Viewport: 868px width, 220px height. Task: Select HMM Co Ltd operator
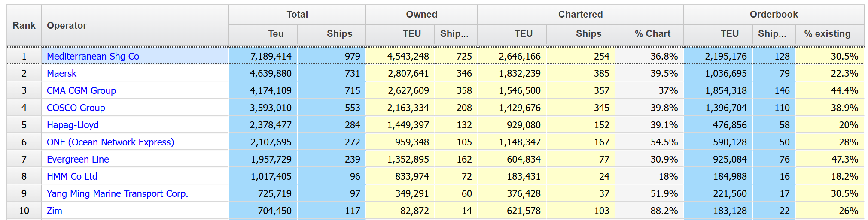click(x=72, y=177)
